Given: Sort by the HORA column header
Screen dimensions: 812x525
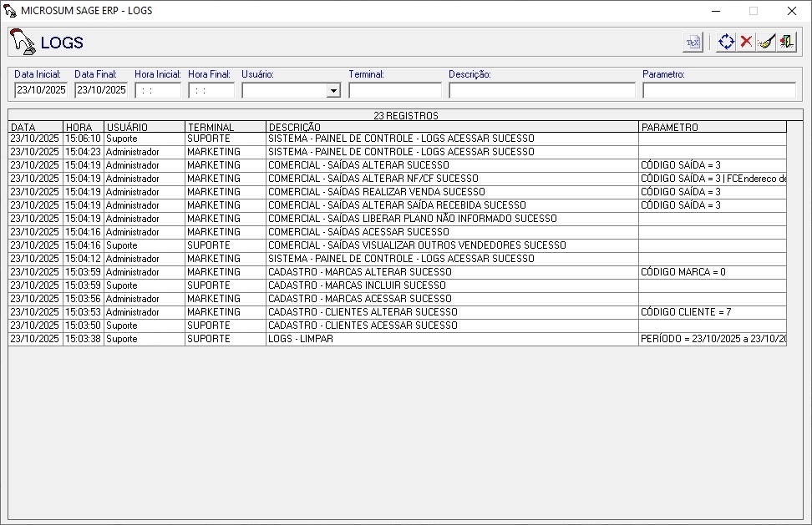Looking at the screenshot, I should (x=83, y=127).
